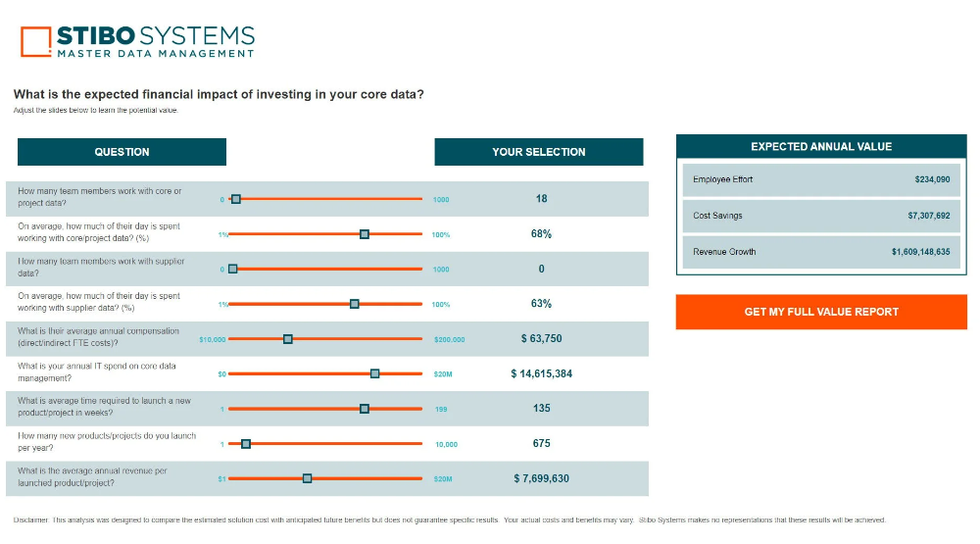Click the Stibo Systems logo
The height and width of the screenshot is (544, 980).
pyautogui.click(x=138, y=41)
